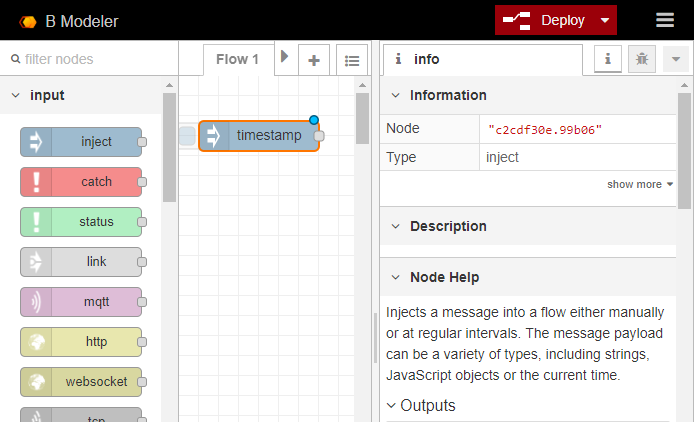Screen dimensions: 694x422
Task: Open the Deploy options dropdown arrow
Action: click(x=605, y=20)
